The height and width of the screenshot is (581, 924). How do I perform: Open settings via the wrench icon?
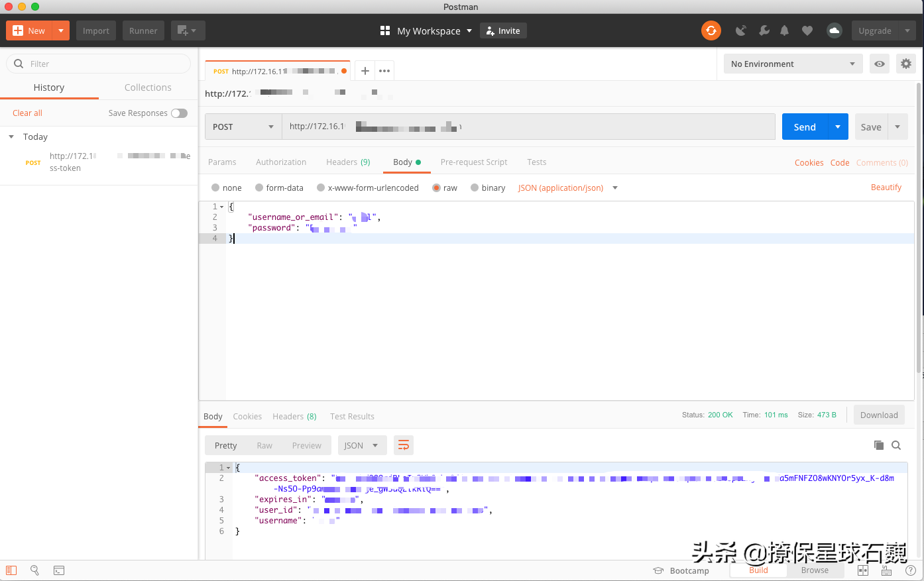click(x=764, y=30)
